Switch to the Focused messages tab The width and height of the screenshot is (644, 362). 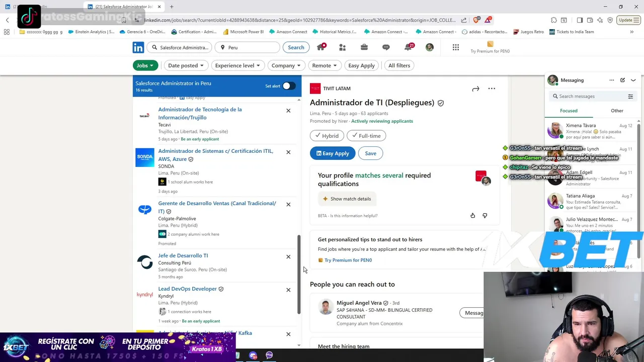click(x=569, y=111)
